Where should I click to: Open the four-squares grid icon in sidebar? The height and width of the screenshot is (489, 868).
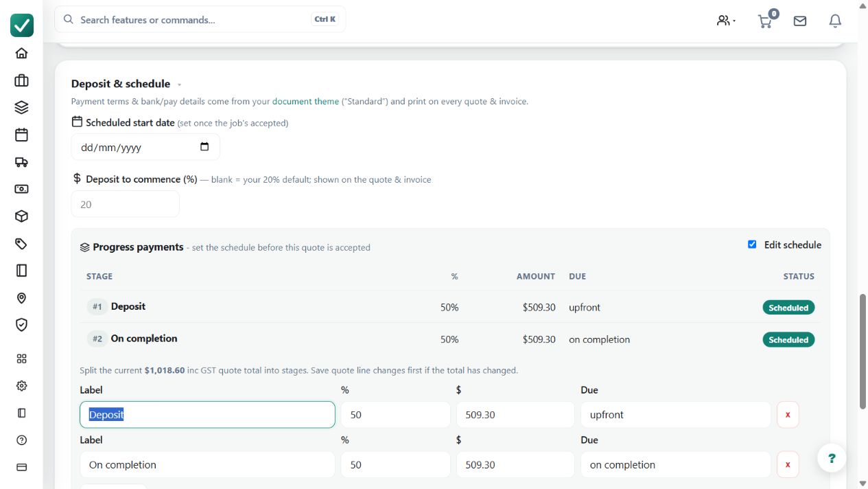coord(21,359)
